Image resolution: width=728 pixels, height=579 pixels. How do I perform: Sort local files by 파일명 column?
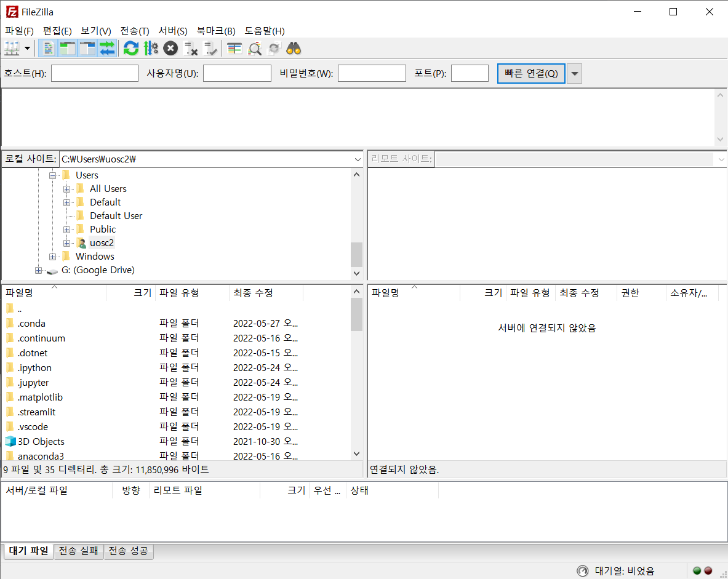click(54, 293)
